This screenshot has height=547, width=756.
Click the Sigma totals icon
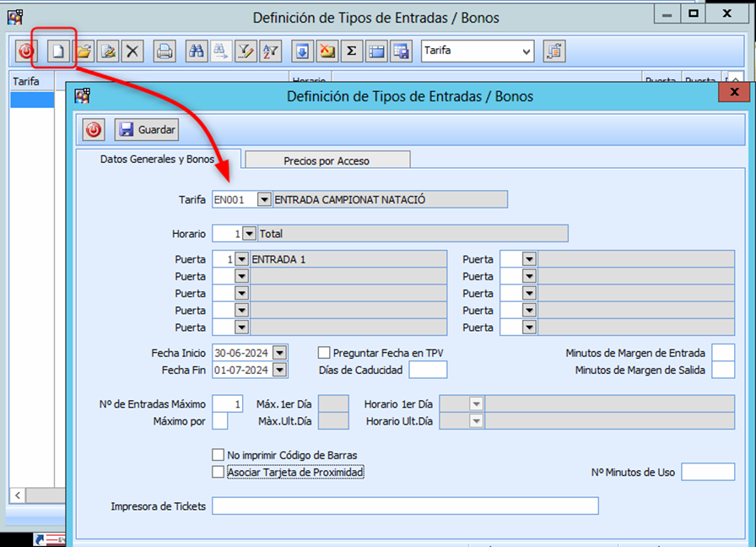coord(351,51)
